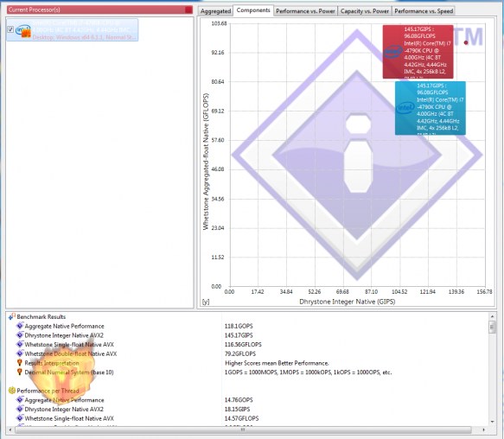Switch to the Aggregated tab
504x439 pixels.
point(215,11)
